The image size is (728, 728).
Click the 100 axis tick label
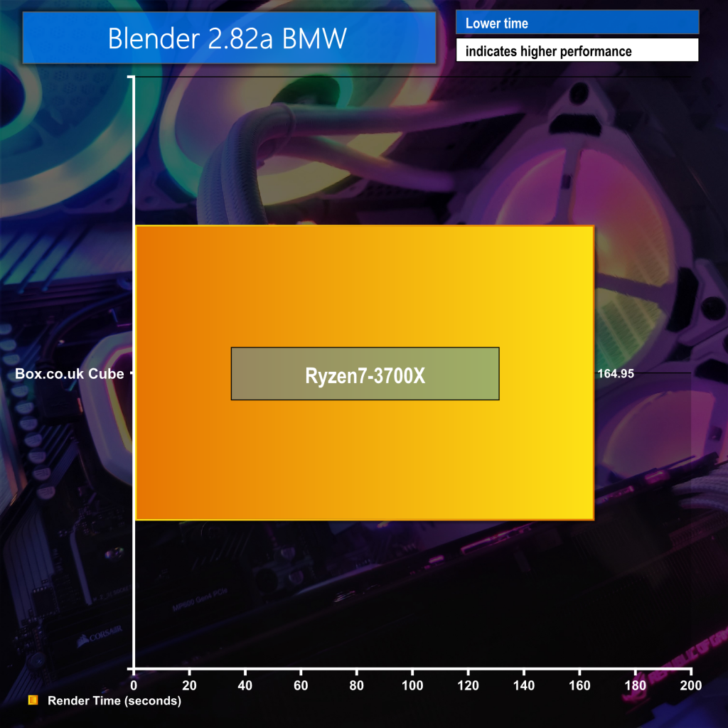412,685
